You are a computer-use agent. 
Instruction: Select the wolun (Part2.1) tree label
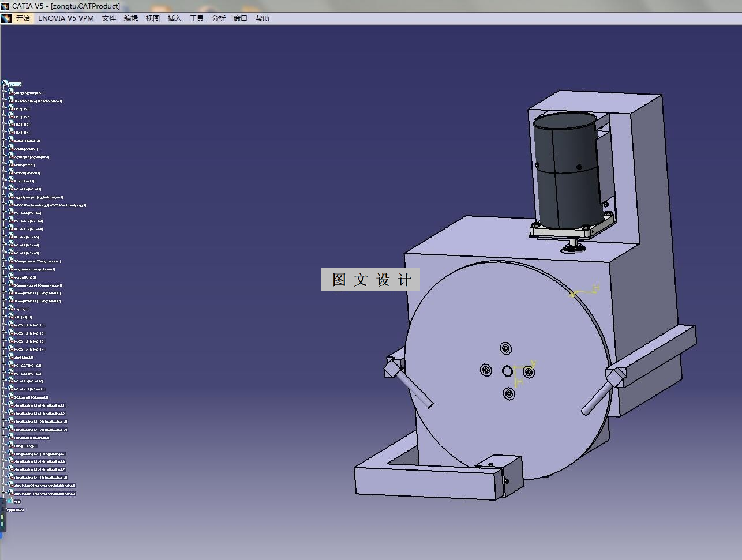25,165
